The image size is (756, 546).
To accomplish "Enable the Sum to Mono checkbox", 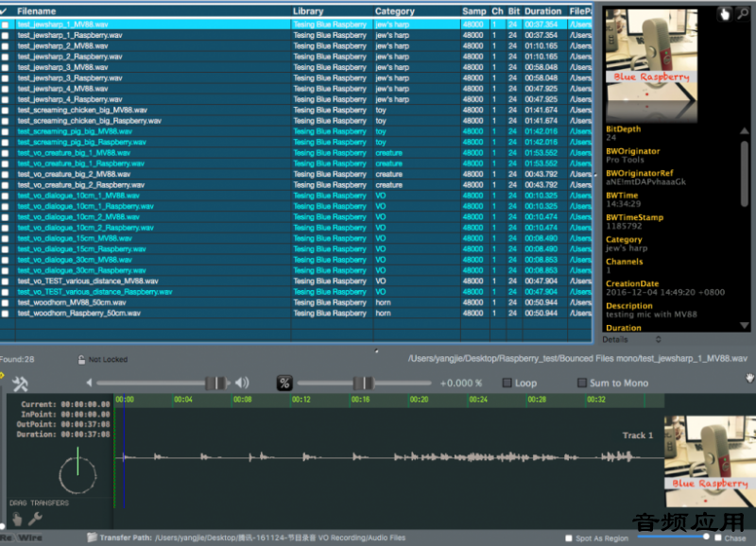I will point(582,383).
